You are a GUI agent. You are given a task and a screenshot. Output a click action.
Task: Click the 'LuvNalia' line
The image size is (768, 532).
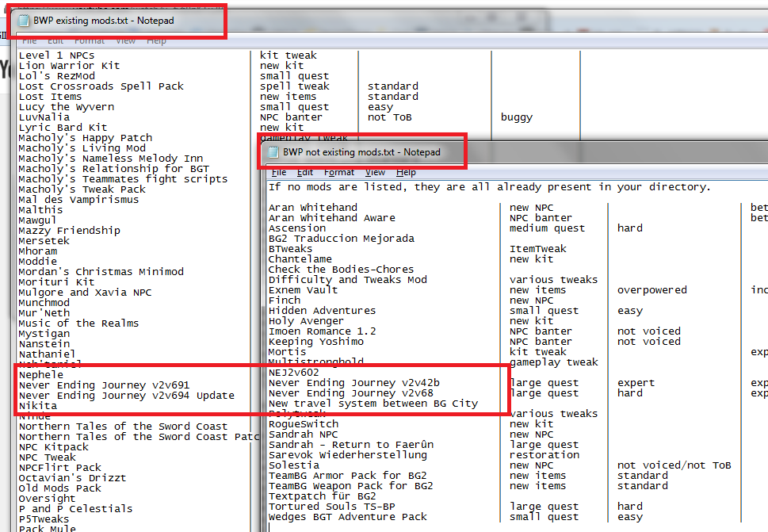click(x=44, y=117)
